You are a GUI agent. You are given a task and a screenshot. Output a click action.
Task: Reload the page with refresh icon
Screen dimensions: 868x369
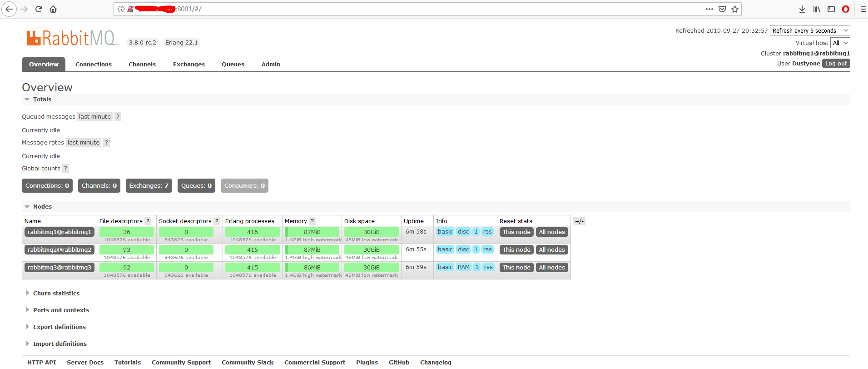(39, 9)
